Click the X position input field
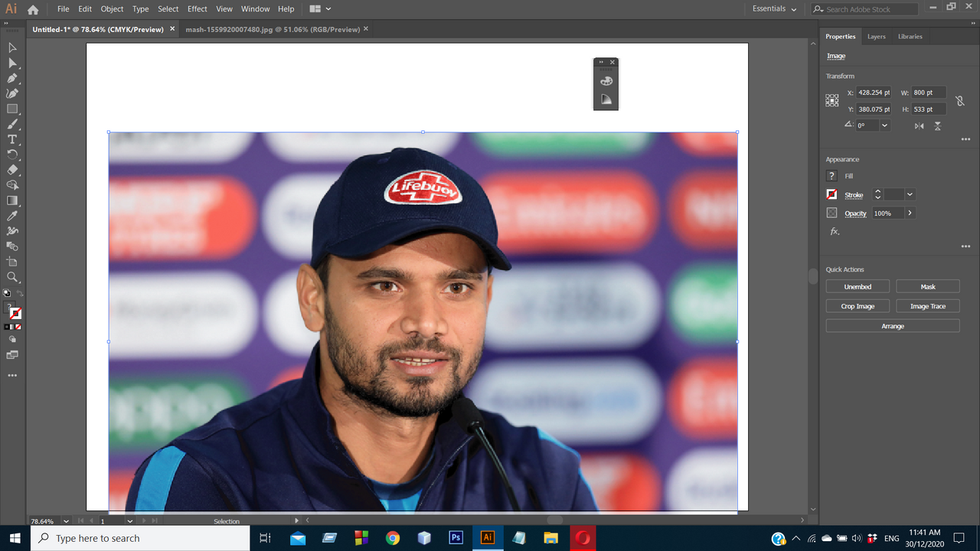Viewport: 980px width, 551px height. click(x=874, y=93)
